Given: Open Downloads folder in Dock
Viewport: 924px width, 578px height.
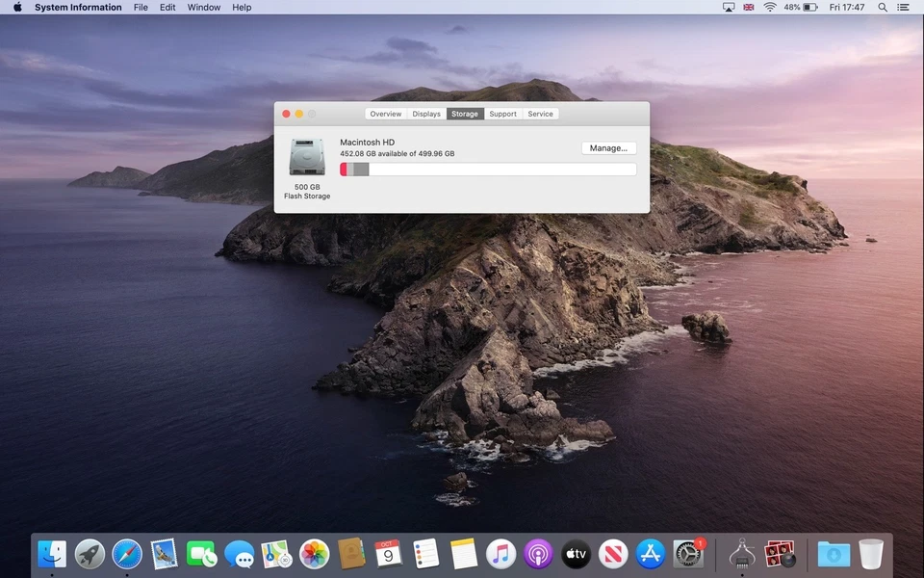Looking at the screenshot, I should 834,555.
